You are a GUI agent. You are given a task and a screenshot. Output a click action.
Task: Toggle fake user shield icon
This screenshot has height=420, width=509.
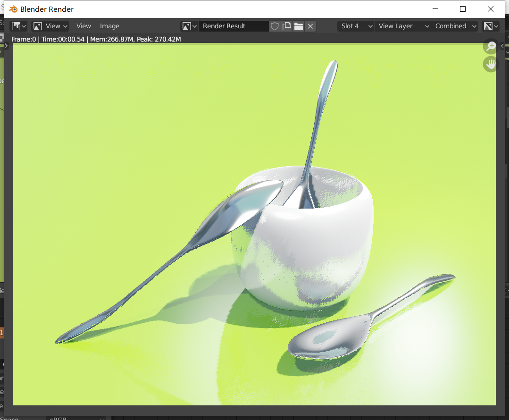pyautogui.click(x=275, y=26)
